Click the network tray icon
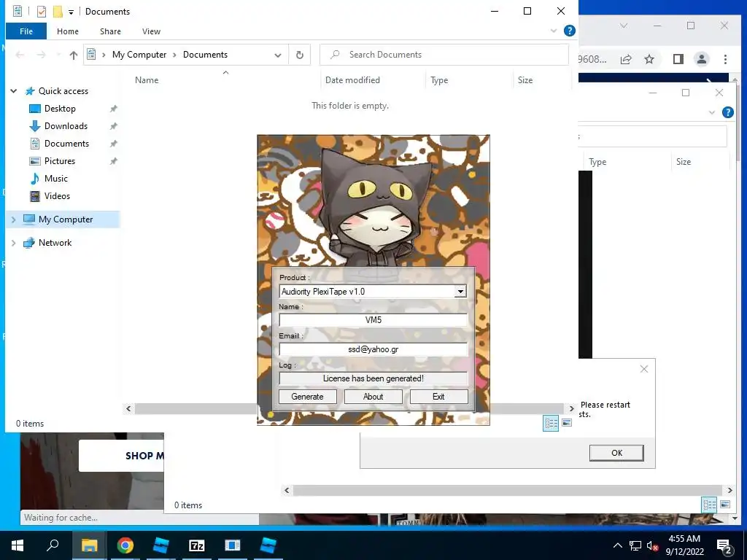This screenshot has width=747, height=560. pos(635,545)
